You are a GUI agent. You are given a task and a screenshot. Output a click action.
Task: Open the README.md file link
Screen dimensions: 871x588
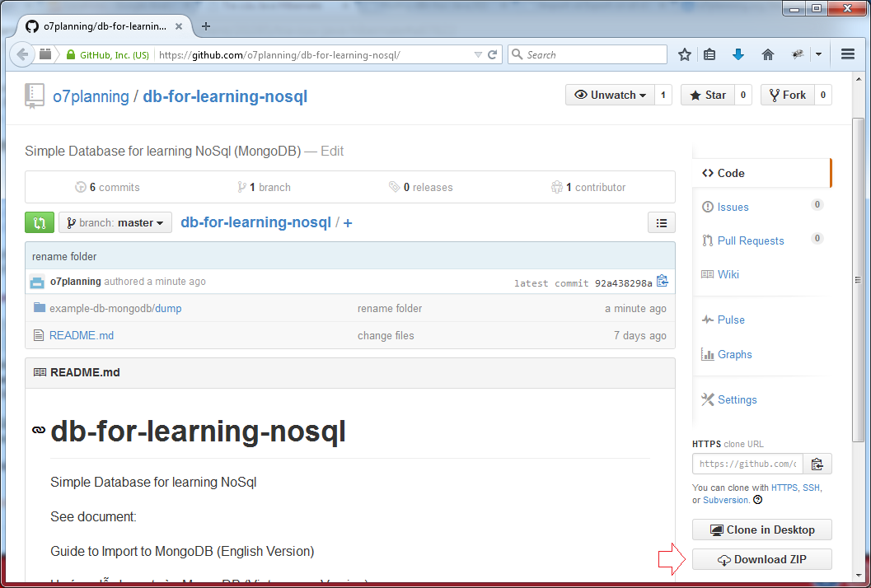82,335
